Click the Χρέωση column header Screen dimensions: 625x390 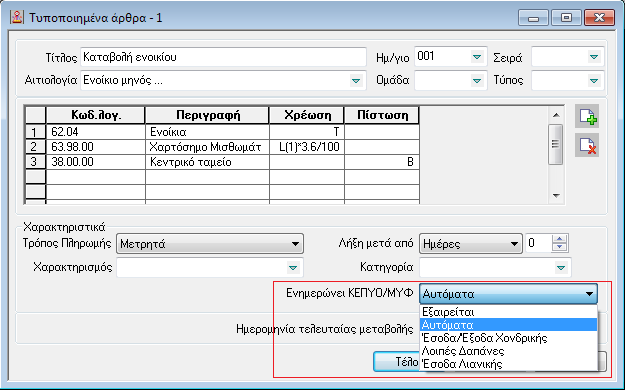click(x=307, y=115)
